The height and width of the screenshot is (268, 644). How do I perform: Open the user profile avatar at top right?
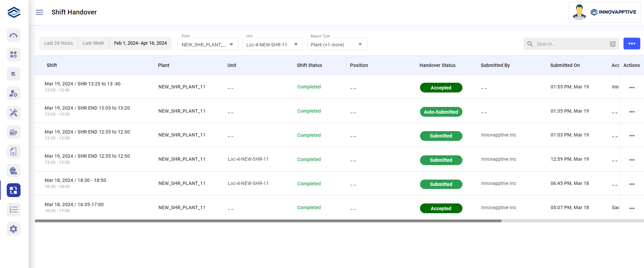pyautogui.click(x=579, y=12)
